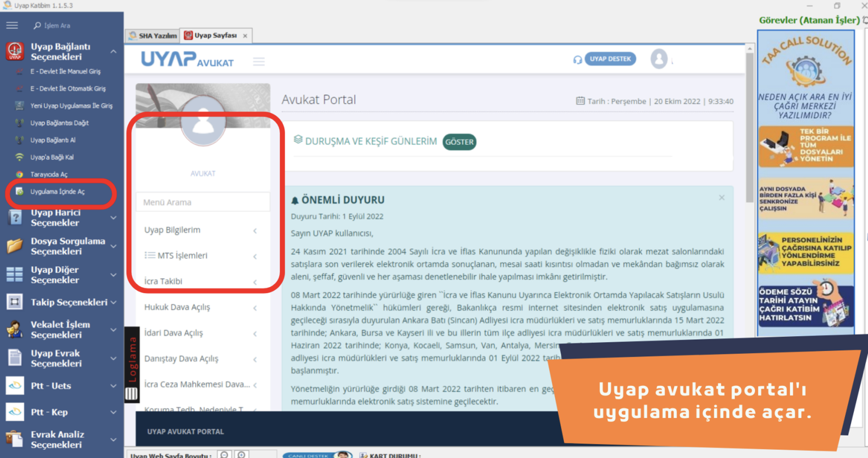The image size is (868, 458).
Task: Click the TAA Call Solution ad banner logo
Action: tap(806, 62)
